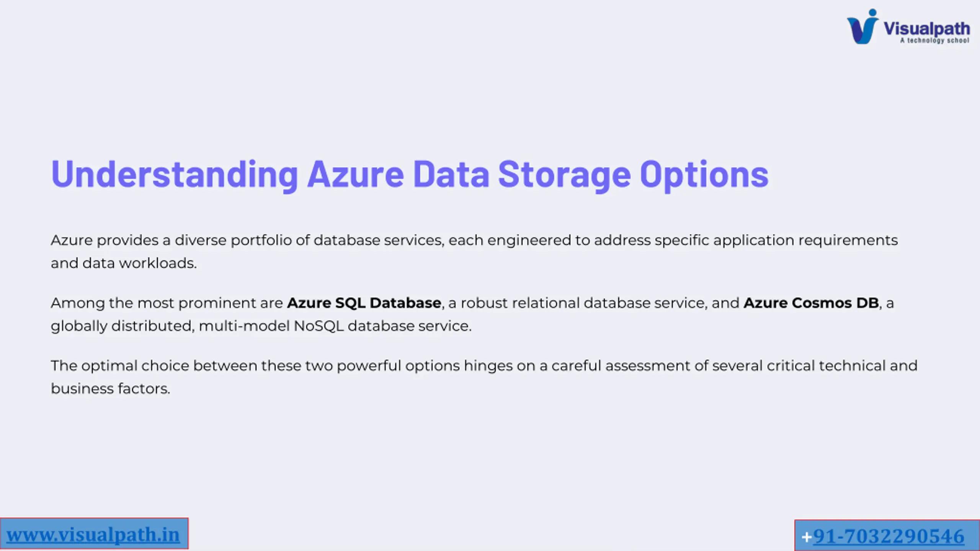Open the www.visualpath.in website link
The image size is (980, 551).
(x=93, y=535)
